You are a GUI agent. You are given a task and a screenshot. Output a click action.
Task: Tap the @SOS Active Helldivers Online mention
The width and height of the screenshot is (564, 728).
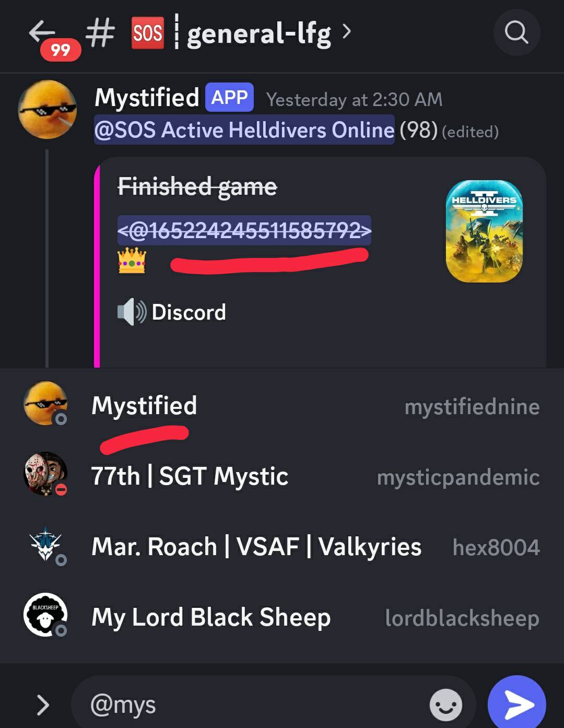244,130
